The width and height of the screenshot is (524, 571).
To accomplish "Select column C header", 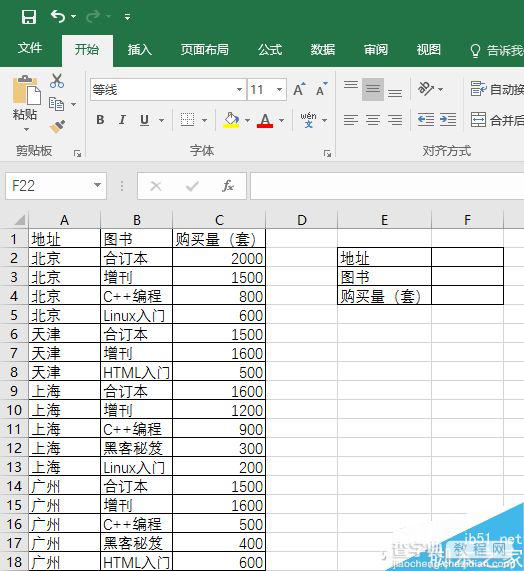I will 219,220.
